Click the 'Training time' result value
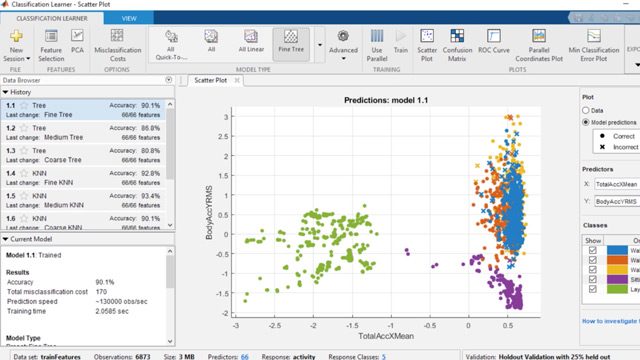 (x=112, y=311)
